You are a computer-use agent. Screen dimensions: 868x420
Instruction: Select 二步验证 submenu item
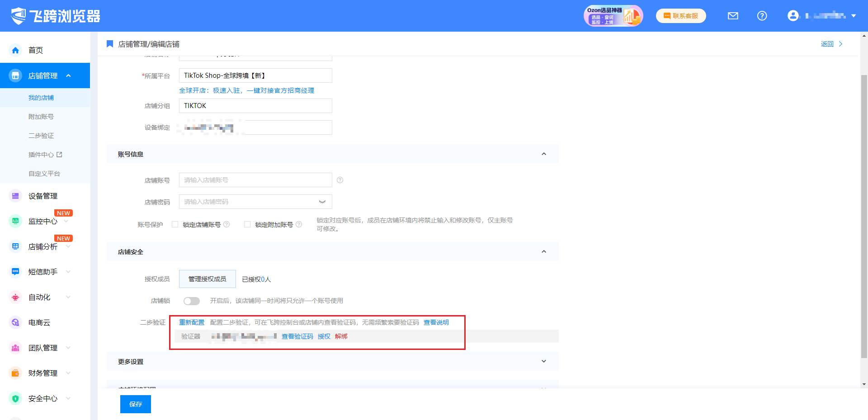[x=41, y=136]
